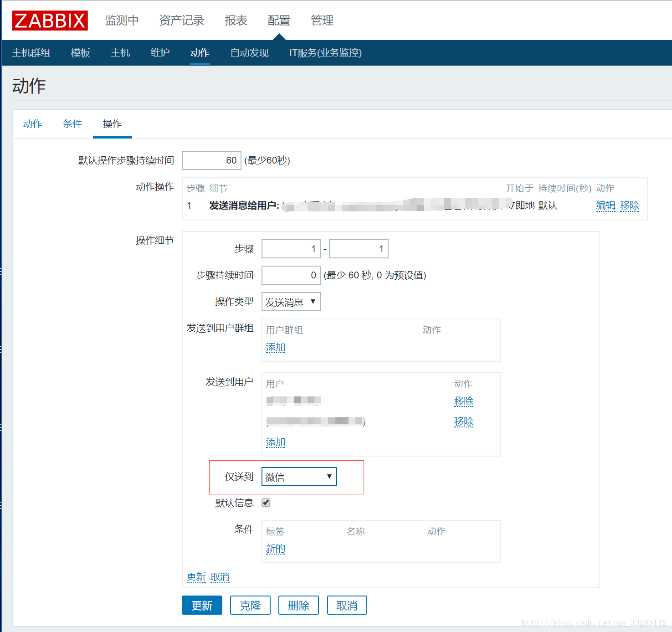Open the 报表 top menu

(x=236, y=21)
